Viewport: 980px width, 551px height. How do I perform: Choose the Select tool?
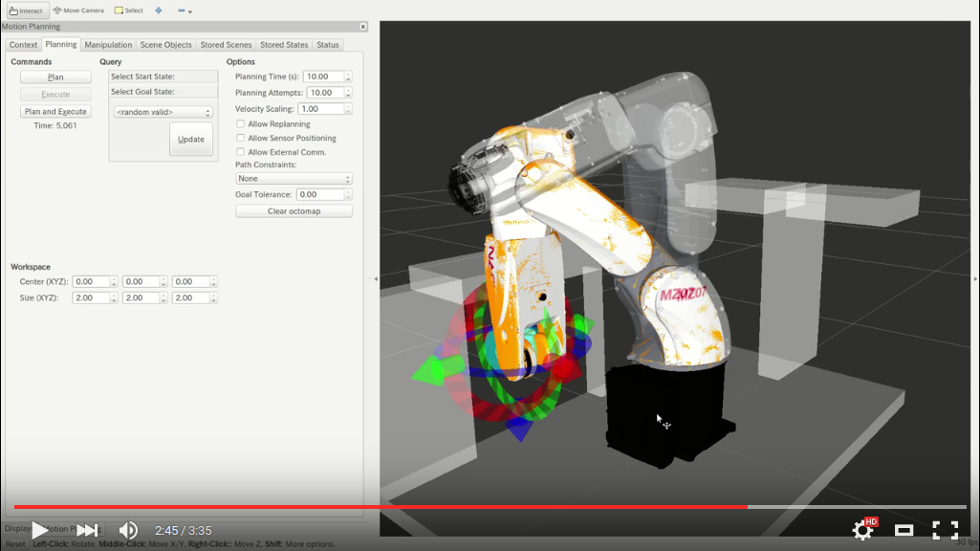[129, 11]
